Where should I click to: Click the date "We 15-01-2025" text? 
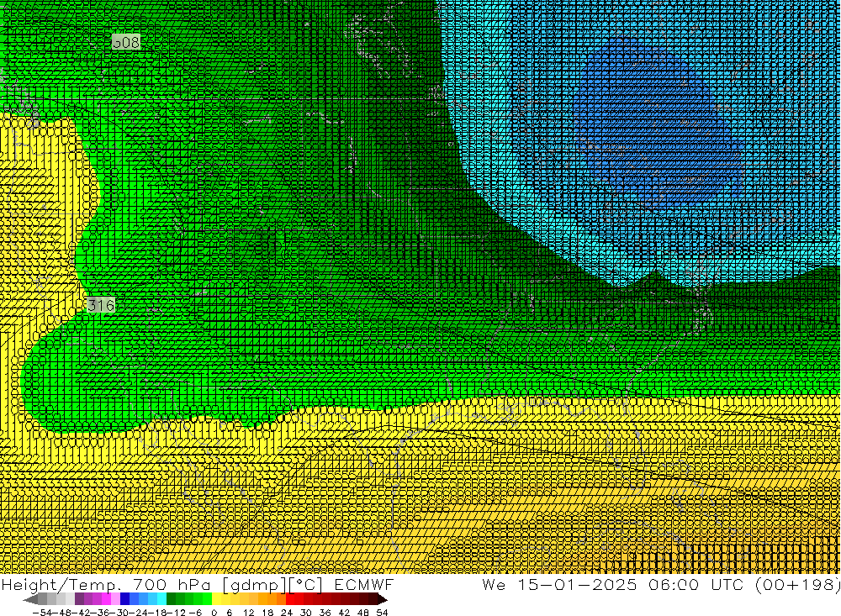559,584
